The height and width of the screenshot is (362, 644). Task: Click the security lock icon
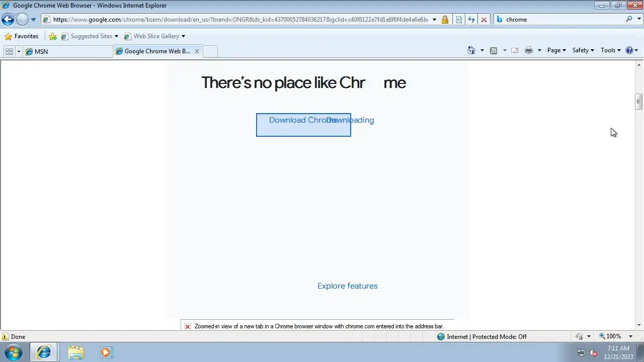pyautogui.click(x=445, y=20)
